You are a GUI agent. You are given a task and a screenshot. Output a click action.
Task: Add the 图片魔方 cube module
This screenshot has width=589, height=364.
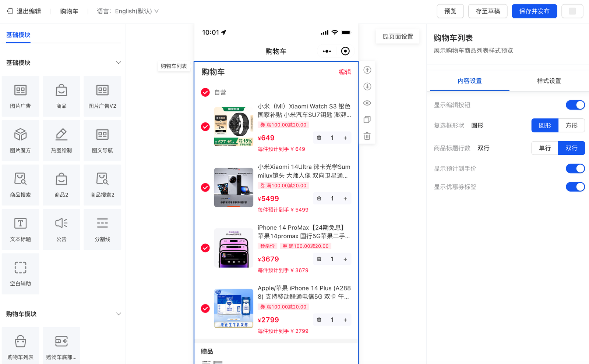coord(21,140)
